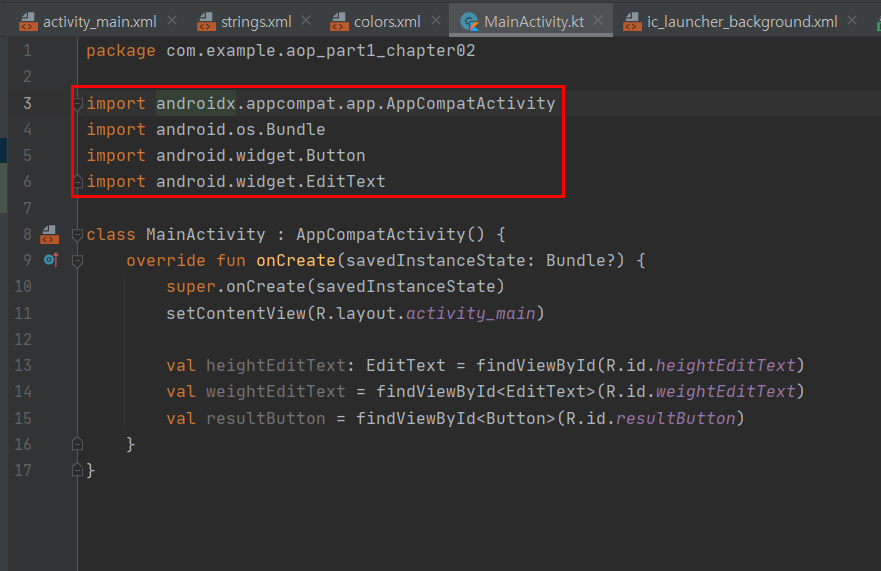Close the strings.xml tab
Screen dimensions: 881x571
[306, 21]
